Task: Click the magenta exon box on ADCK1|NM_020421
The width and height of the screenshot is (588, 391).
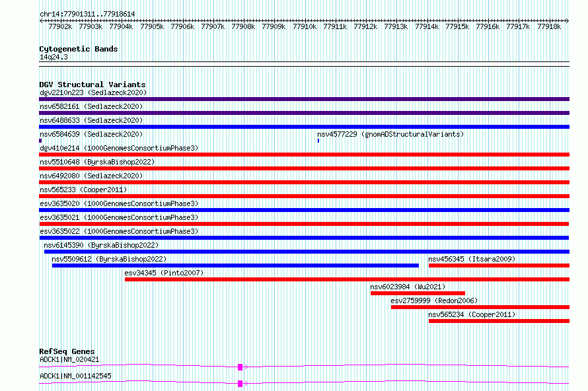Action: point(240,367)
